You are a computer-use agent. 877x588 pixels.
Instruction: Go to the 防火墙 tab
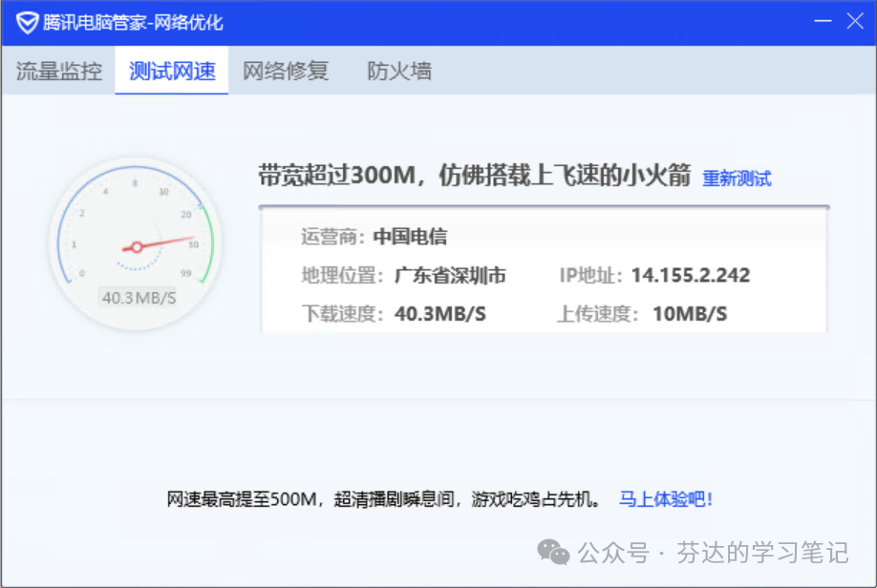pyautogui.click(x=398, y=71)
